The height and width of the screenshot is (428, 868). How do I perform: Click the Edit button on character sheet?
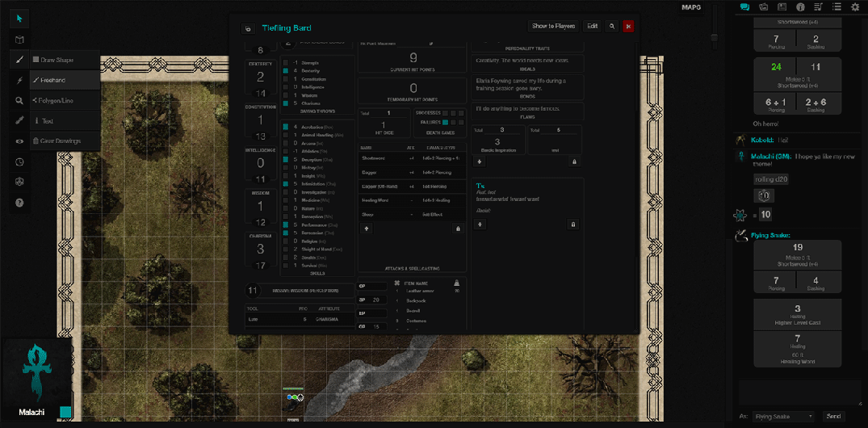coord(593,26)
